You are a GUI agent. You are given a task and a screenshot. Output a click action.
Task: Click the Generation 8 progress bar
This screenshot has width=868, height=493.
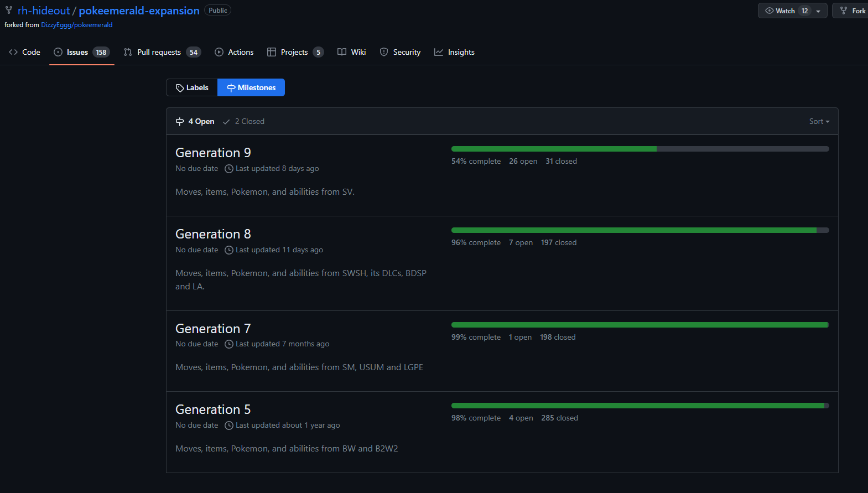click(x=640, y=230)
